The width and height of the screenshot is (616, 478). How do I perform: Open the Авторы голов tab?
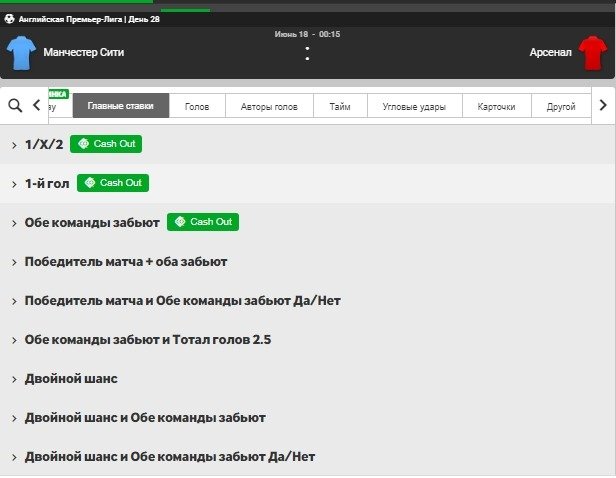(269, 106)
